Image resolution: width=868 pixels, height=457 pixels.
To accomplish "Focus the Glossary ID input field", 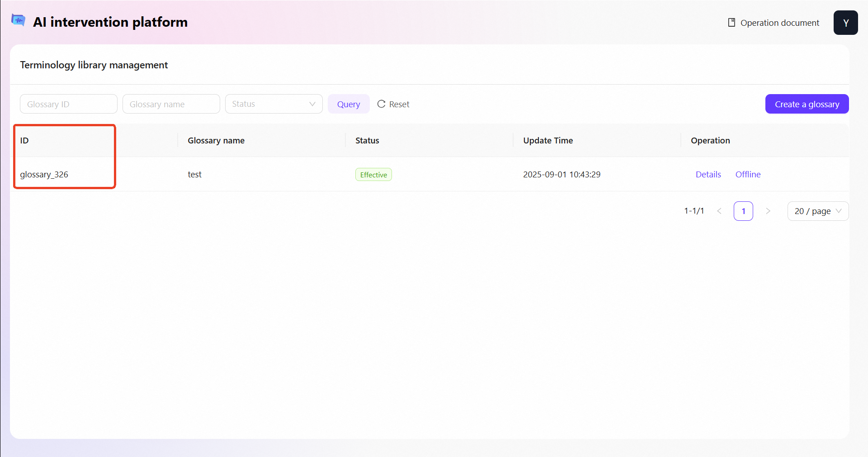I will 68,104.
